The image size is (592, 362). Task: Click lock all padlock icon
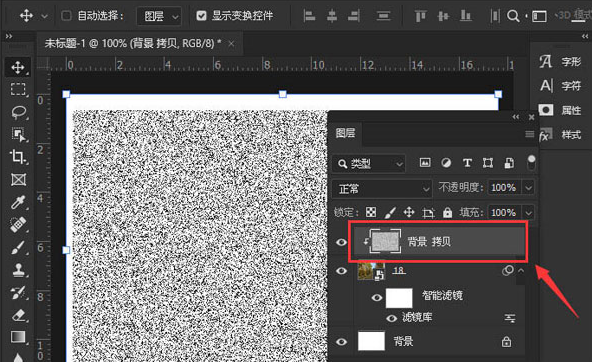click(447, 213)
